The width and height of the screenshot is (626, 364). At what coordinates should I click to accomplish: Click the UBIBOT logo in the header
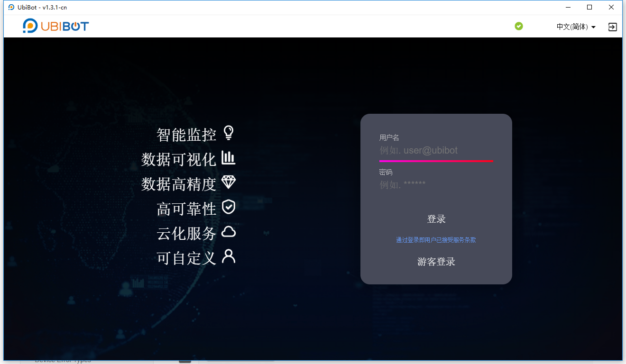pos(56,26)
